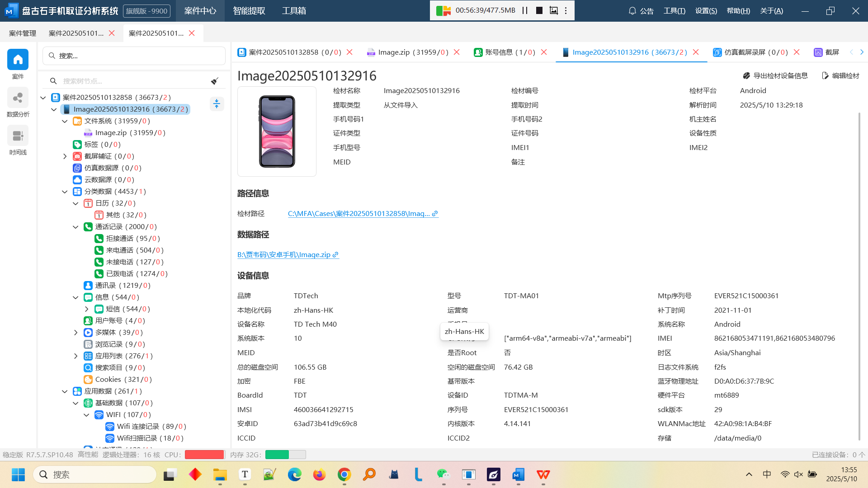Select 已拨电话 (1274/0) tree item
Viewport: 868px width, 488px height.
tap(131, 274)
